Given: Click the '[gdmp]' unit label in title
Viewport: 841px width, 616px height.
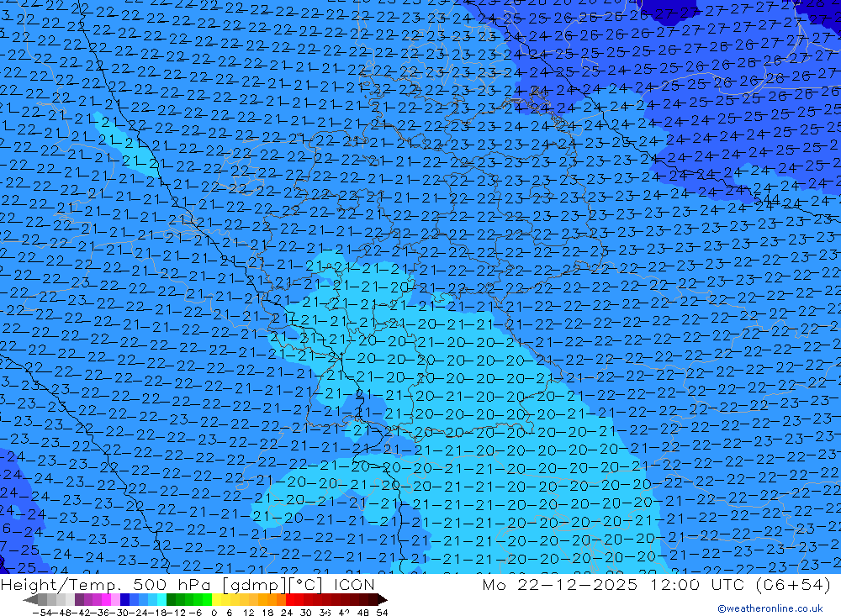Looking at the screenshot, I should pos(252,584).
